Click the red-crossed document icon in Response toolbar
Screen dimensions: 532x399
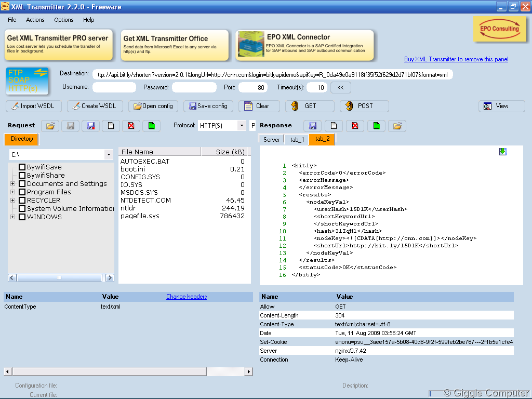pyautogui.click(x=355, y=126)
